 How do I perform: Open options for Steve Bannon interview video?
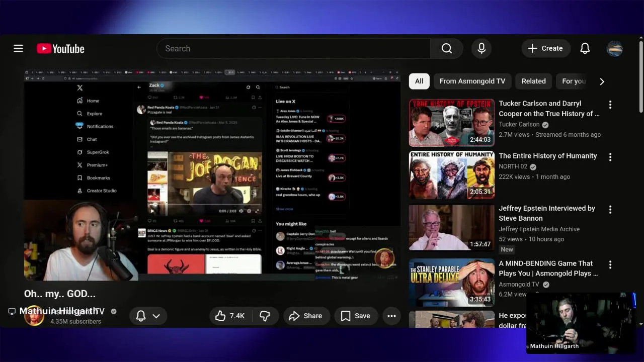(610, 209)
